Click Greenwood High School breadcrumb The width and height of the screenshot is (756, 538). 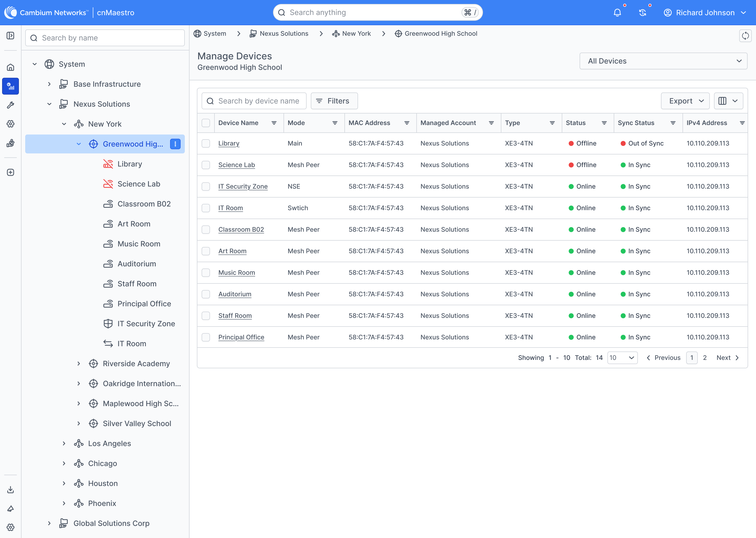tap(436, 33)
